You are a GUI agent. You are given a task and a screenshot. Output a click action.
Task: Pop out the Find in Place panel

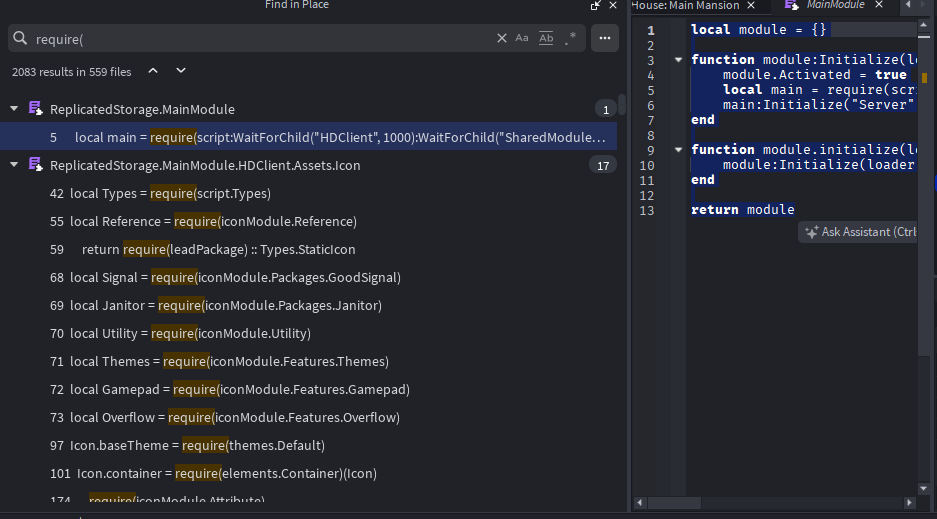pos(596,6)
